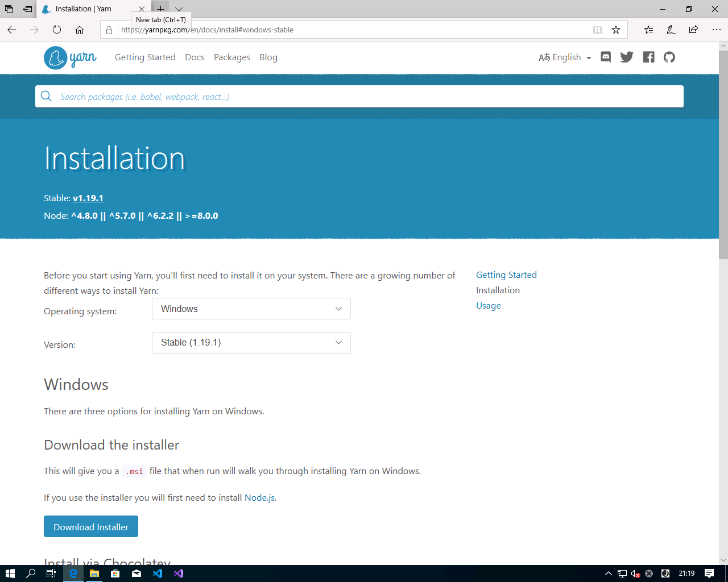Open Yarn's Facebook page icon
728x582 pixels.
648,57
